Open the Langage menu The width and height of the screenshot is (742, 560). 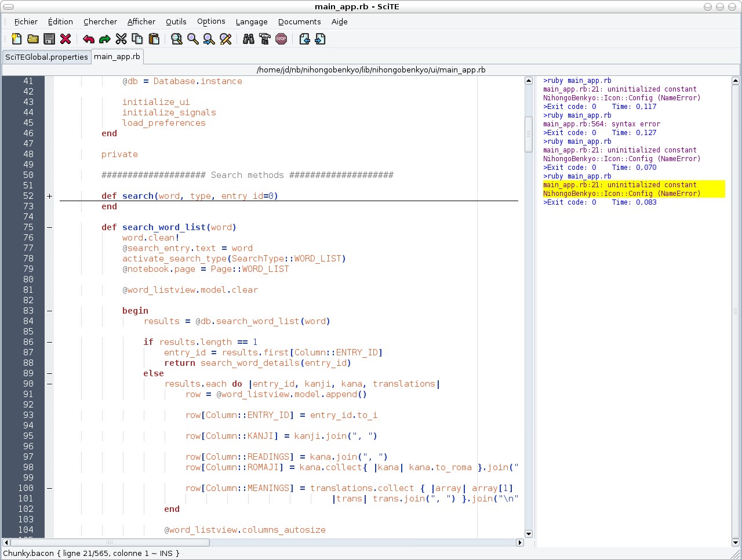[x=251, y=21]
